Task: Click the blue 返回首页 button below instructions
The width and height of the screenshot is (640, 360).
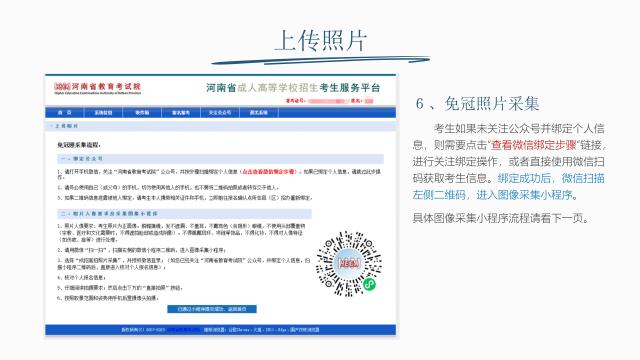Action: click(212, 309)
